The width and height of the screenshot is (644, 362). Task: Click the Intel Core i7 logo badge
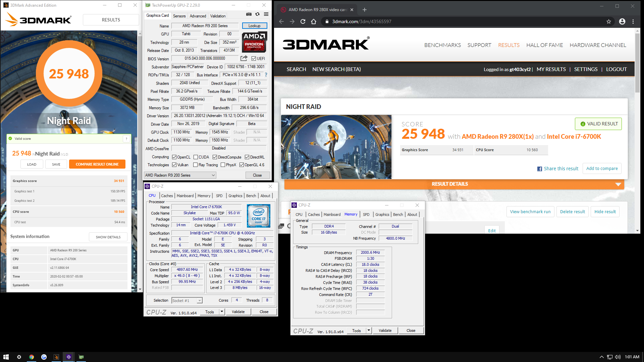pyautogui.click(x=258, y=216)
